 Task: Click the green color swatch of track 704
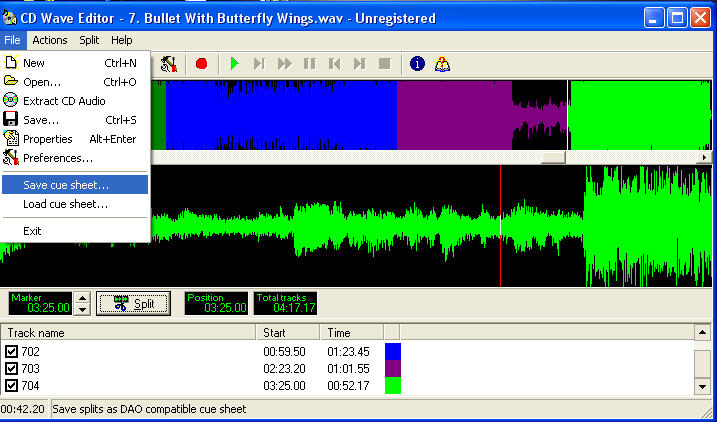coord(393,386)
